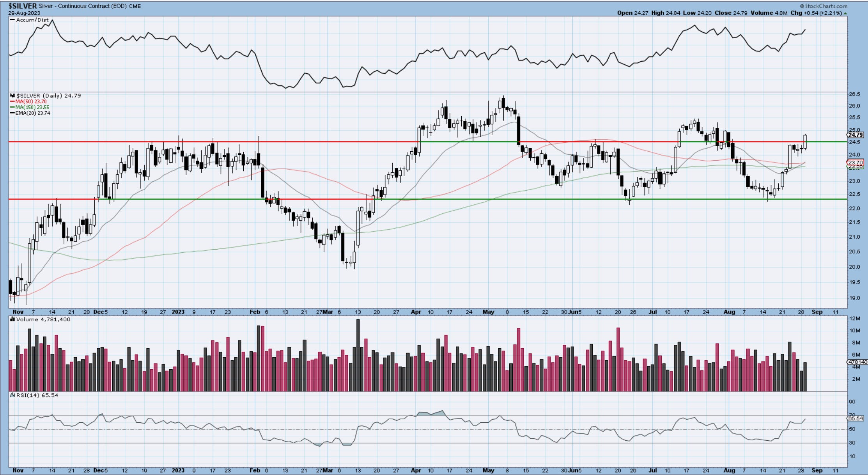
Task: Click the EMA(20) 23.74 legend entry
Action: pos(33,113)
